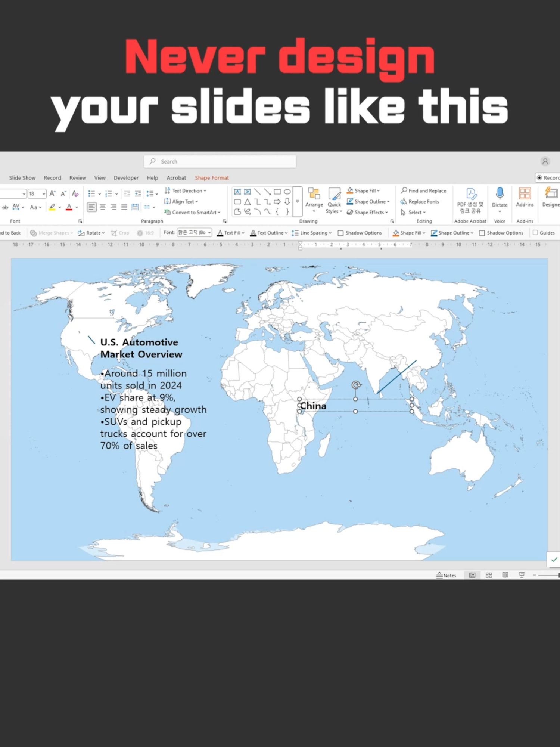Click the yellow text highlight color
This screenshot has height=747, width=560.
pos(52,207)
